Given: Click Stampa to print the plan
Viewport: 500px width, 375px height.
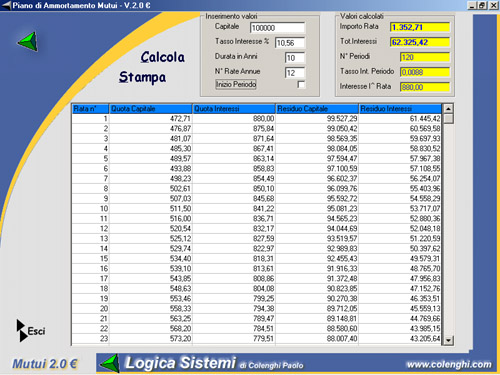Looking at the screenshot, I should [x=142, y=77].
